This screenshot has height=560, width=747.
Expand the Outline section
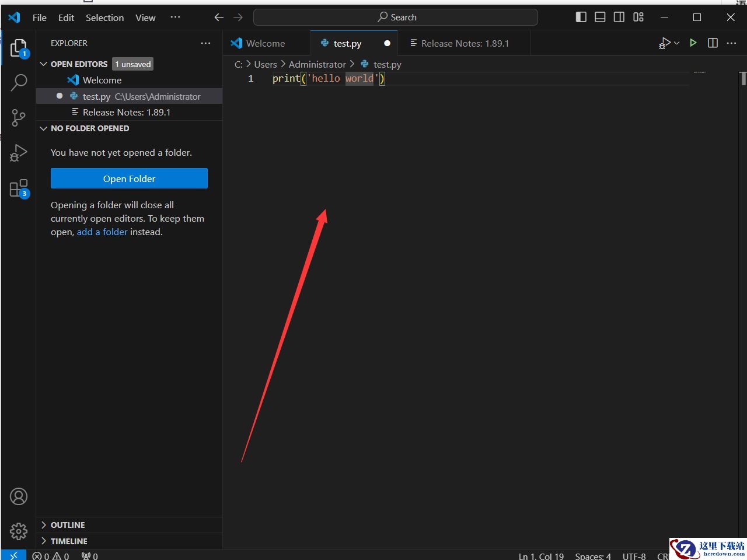(x=129, y=525)
